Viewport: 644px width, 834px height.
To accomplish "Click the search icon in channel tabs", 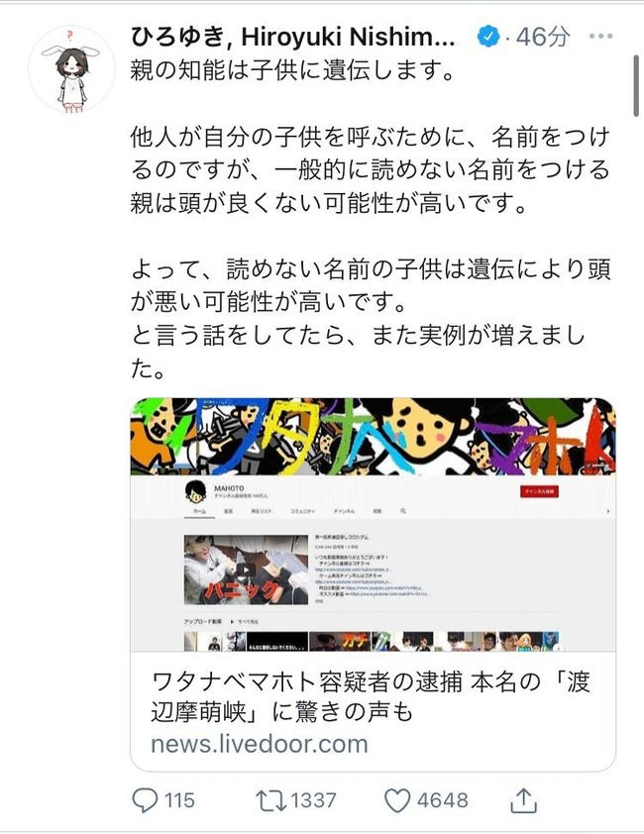I will pyautogui.click(x=403, y=511).
